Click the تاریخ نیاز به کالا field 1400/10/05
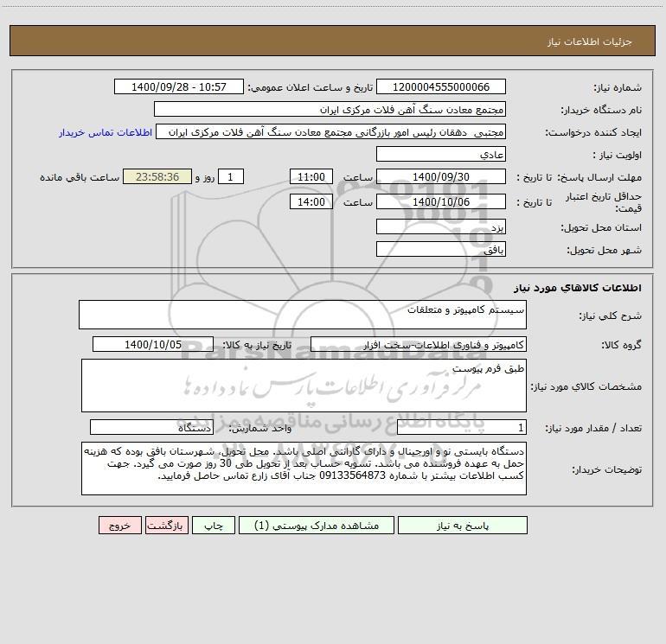 point(153,344)
